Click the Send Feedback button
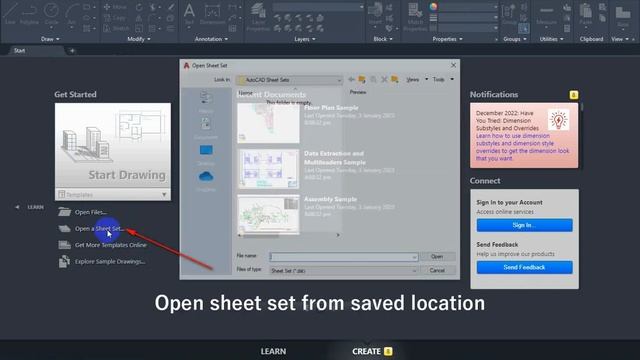The height and width of the screenshot is (360, 640). pos(524,267)
